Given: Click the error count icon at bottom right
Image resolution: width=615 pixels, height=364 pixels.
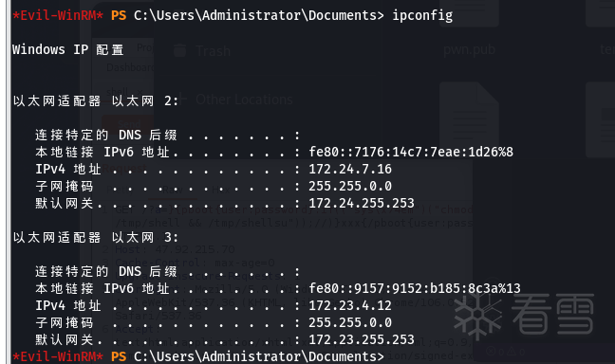Looking at the screenshot, I should pyautogui.click(x=491, y=351).
